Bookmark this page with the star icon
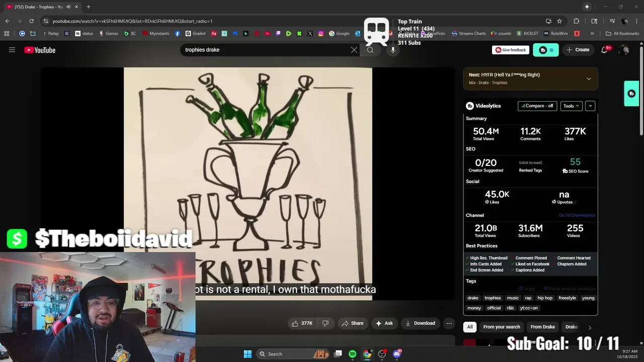 [559, 21]
